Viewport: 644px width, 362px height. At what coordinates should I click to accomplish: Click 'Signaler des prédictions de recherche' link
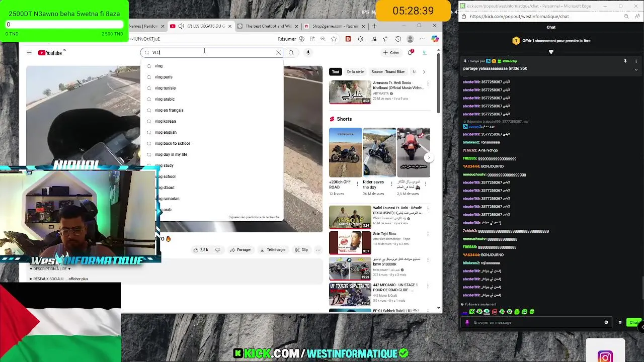tap(254, 217)
